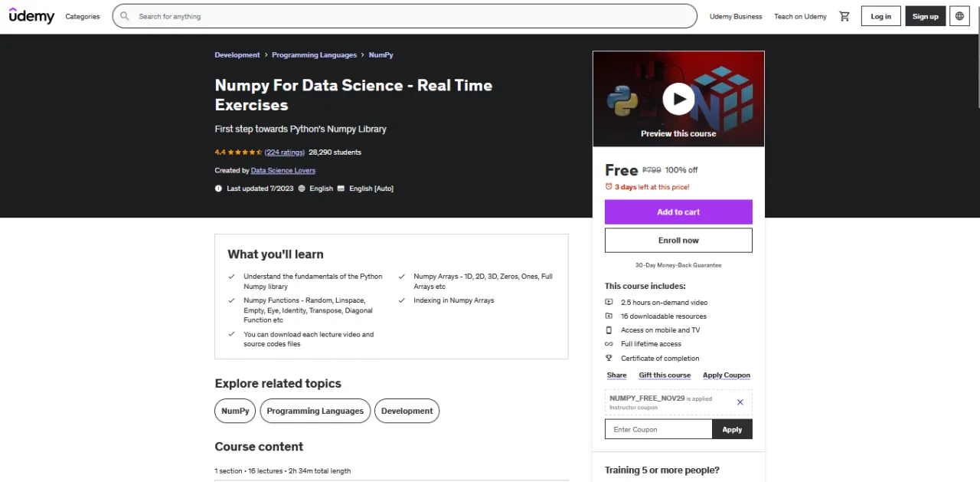Click the English language globe icon

(x=302, y=189)
